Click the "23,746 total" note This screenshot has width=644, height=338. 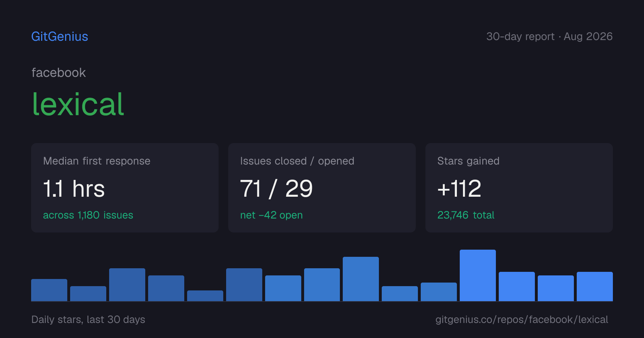tap(466, 215)
